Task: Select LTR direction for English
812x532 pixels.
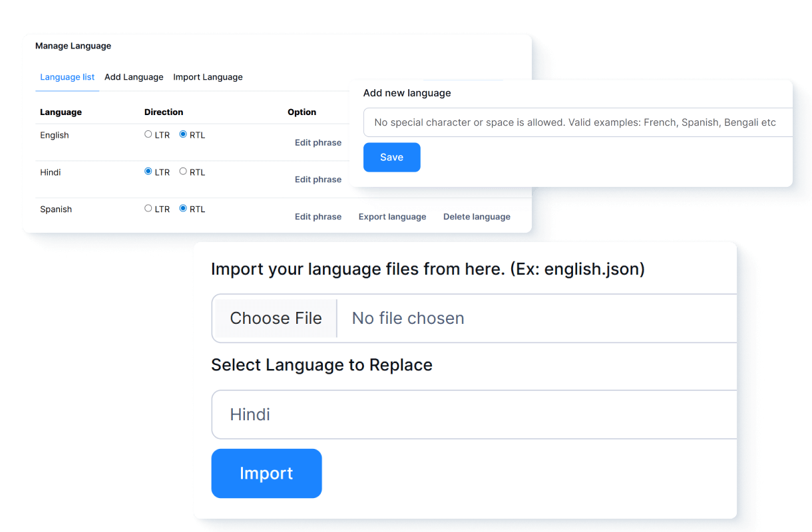Action: (148, 134)
